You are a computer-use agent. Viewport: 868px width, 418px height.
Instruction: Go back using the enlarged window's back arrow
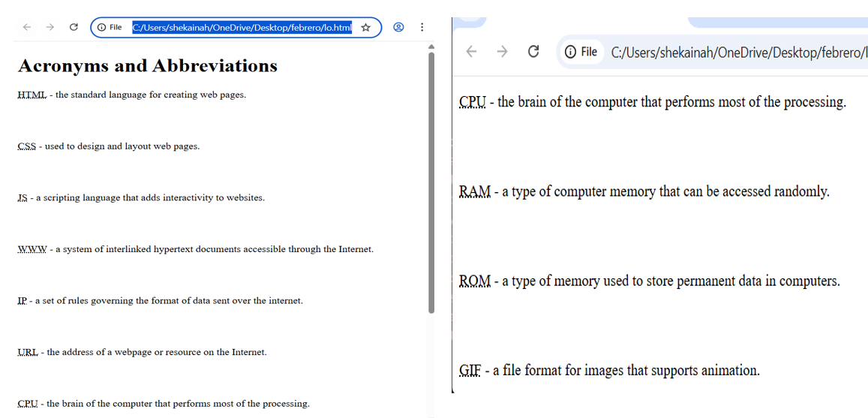[x=471, y=52]
